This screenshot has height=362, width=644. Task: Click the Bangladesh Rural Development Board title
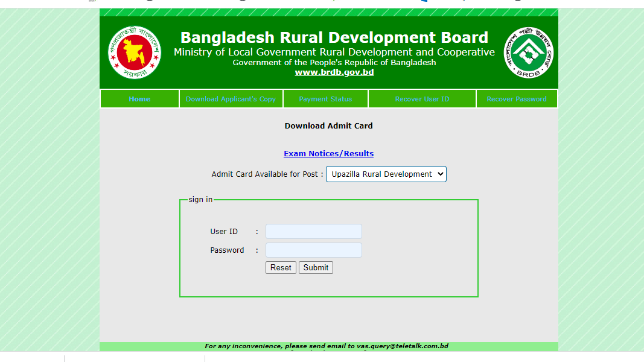(x=334, y=37)
